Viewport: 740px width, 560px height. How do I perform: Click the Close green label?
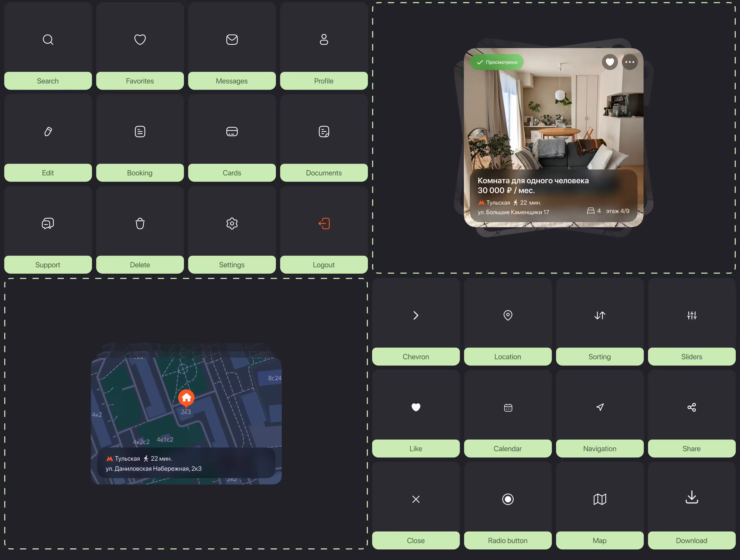pos(416,541)
